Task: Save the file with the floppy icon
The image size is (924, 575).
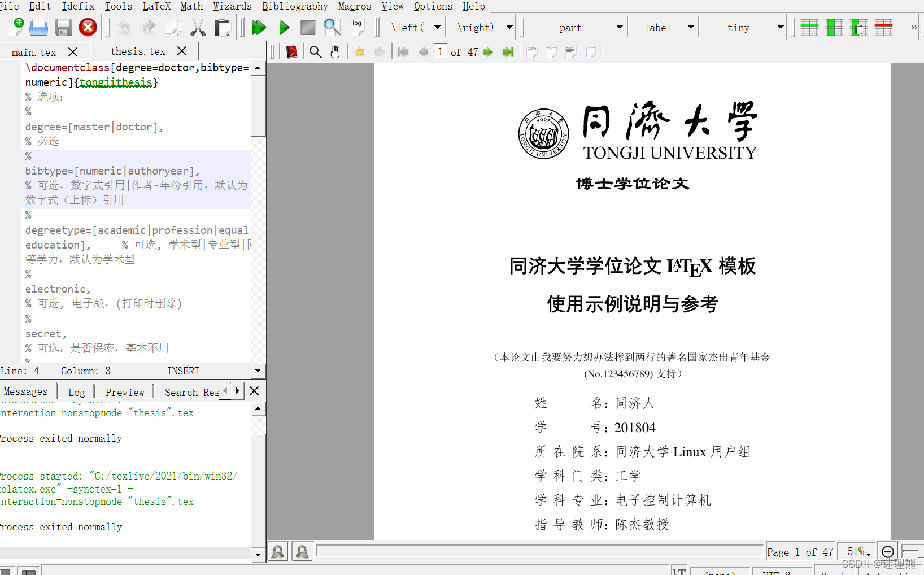Action: (x=63, y=27)
